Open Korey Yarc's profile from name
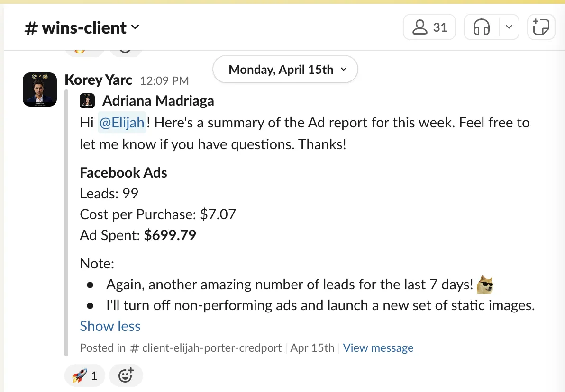Viewport: 565px width, 392px height. (x=99, y=80)
